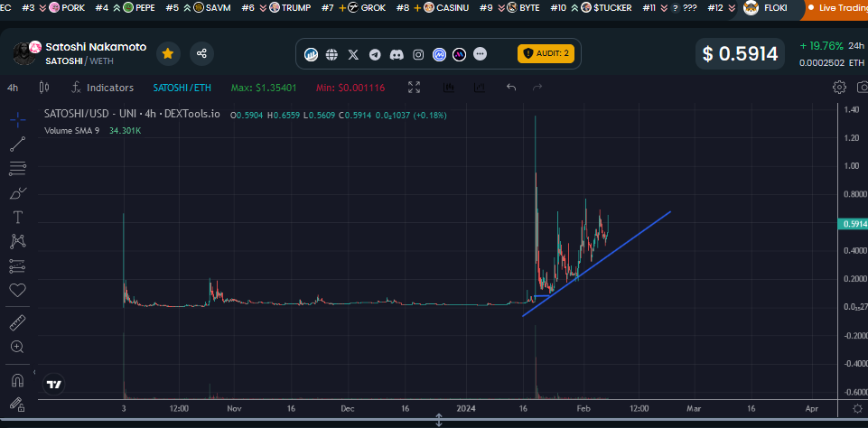This screenshot has width=868, height=428.
Task: Open the time axis settings gear
Action: [x=857, y=408]
